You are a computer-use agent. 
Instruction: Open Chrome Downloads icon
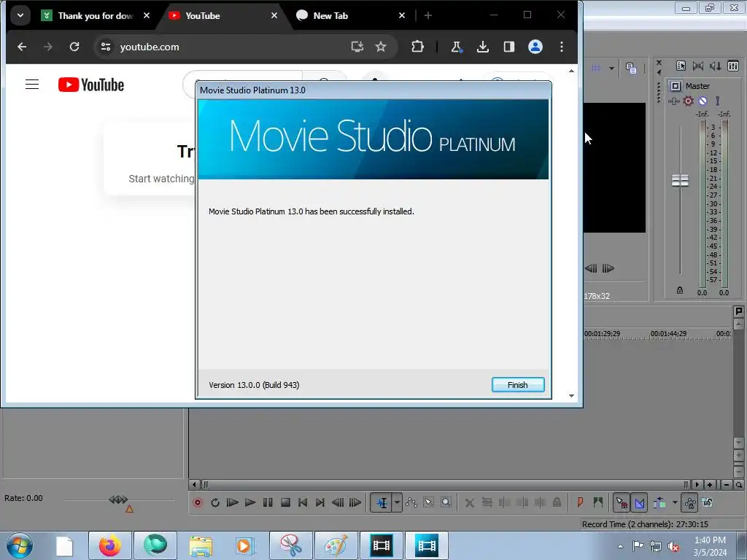(483, 47)
